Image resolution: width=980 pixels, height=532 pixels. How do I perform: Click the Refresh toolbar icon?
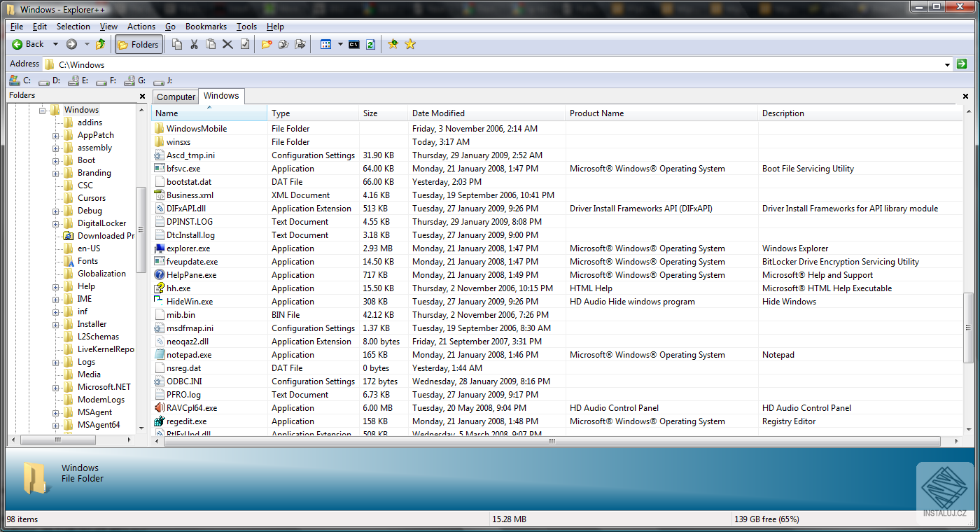pyautogui.click(x=370, y=44)
